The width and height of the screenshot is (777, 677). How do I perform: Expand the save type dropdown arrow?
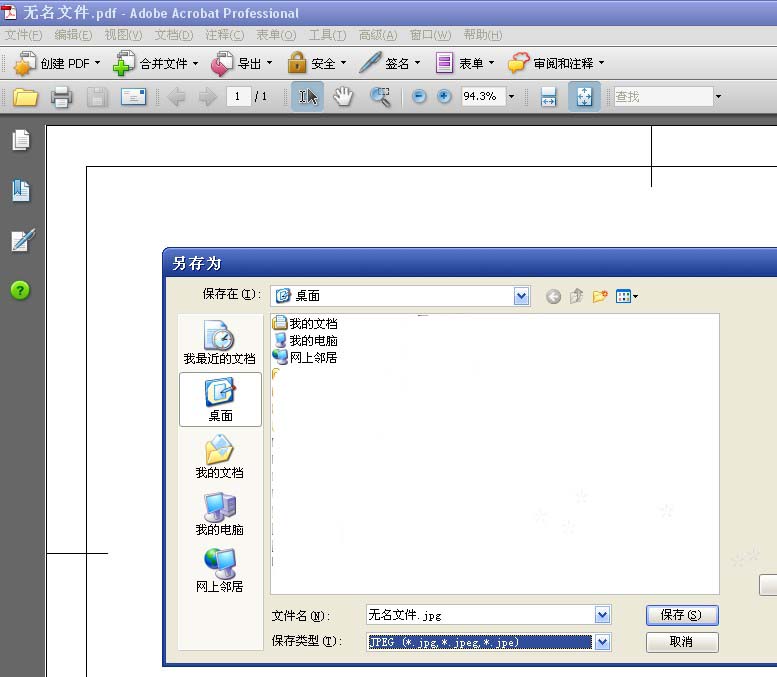(x=602, y=642)
